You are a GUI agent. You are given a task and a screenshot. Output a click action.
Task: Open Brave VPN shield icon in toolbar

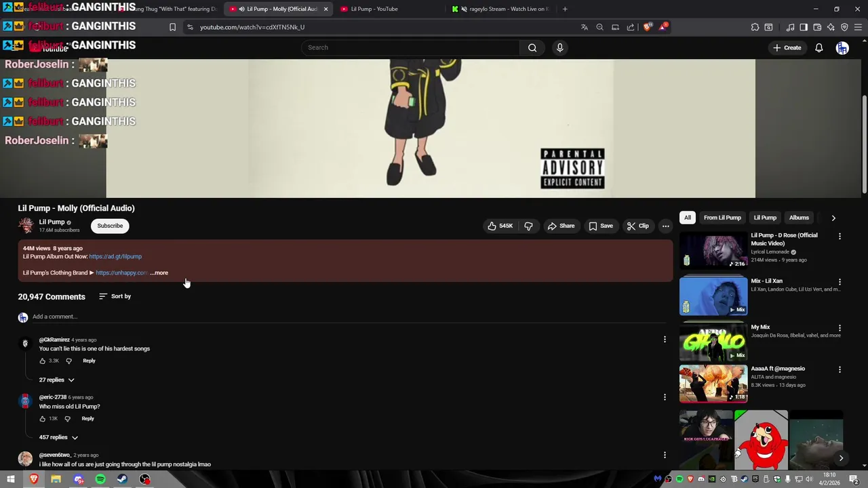coord(844,27)
